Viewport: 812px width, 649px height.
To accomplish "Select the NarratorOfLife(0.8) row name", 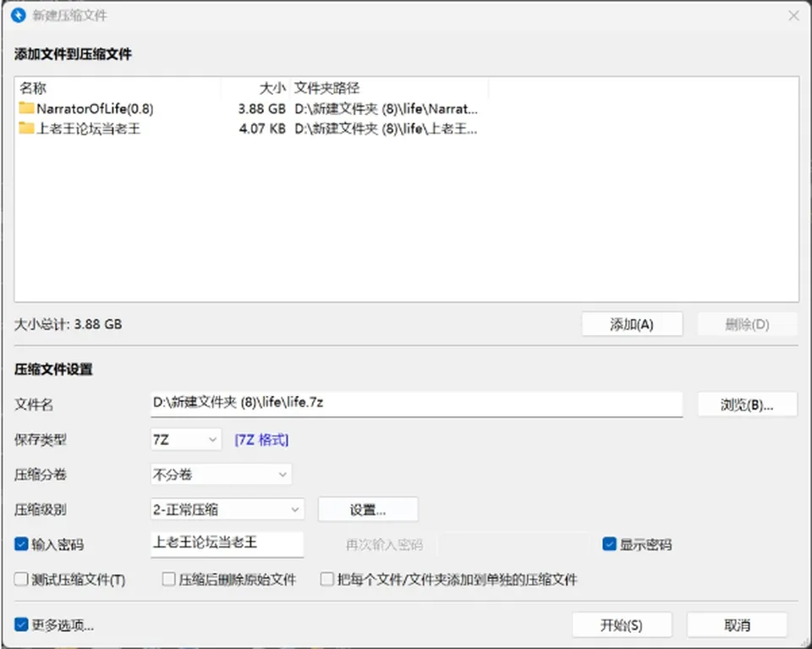I will 95,108.
